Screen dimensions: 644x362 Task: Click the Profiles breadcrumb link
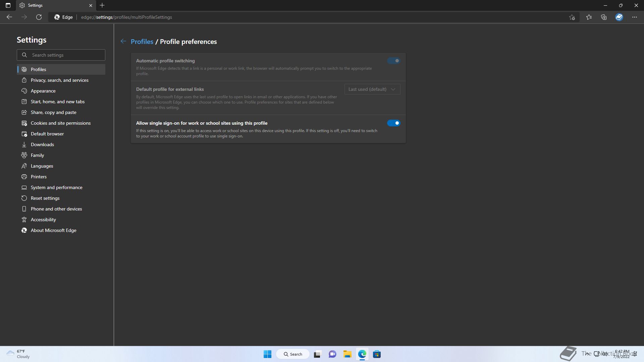[x=142, y=42]
